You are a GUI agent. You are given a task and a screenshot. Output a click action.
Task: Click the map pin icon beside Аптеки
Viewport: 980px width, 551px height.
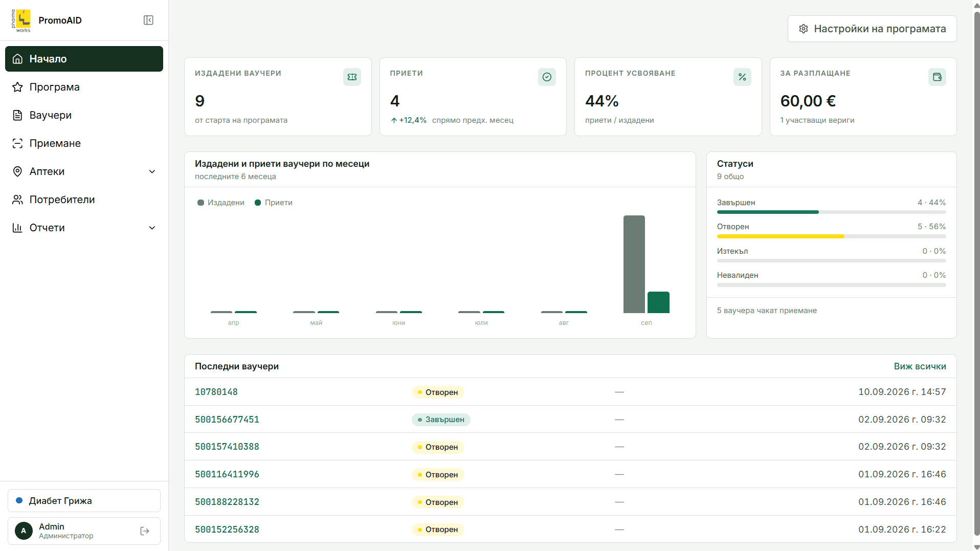pos(17,171)
